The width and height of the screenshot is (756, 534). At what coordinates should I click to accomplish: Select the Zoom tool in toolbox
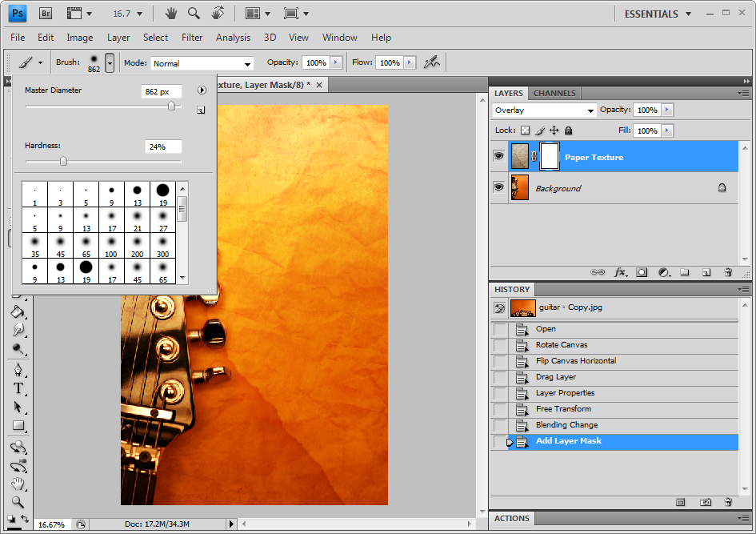click(x=18, y=503)
